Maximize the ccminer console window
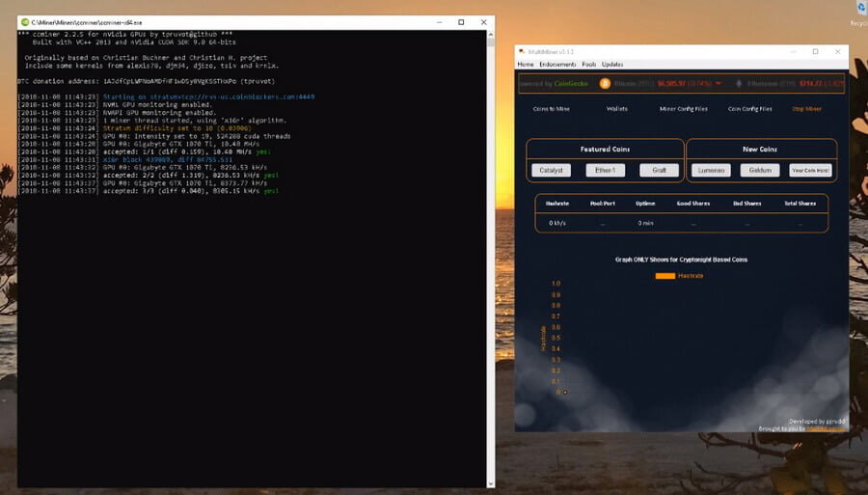868x495 pixels. (461, 22)
